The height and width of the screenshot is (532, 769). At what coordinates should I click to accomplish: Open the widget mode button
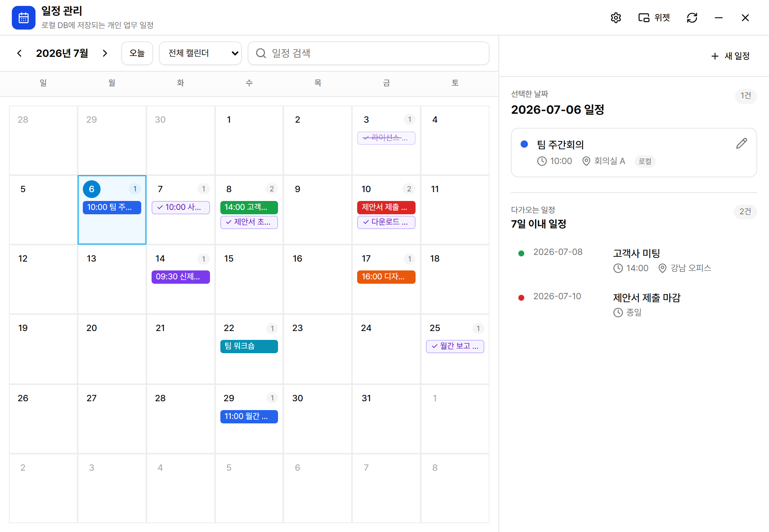[654, 18]
